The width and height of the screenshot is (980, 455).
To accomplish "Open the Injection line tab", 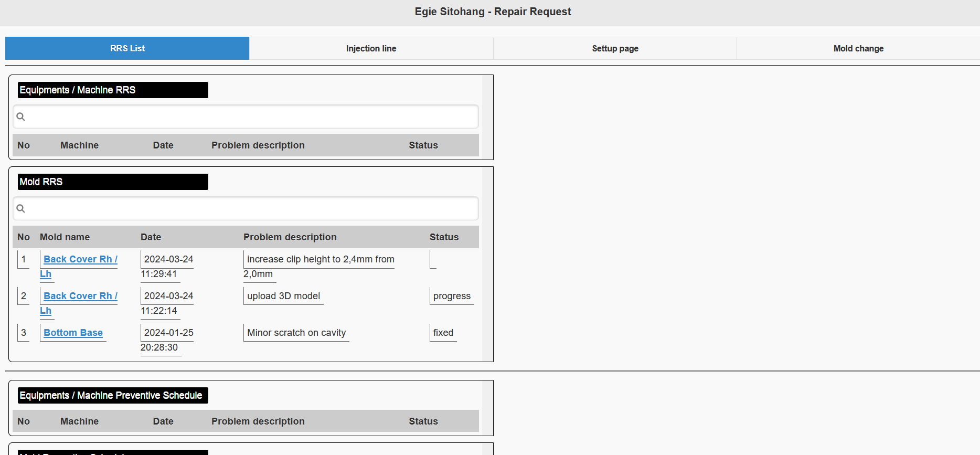I will pyautogui.click(x=371, y=48).
